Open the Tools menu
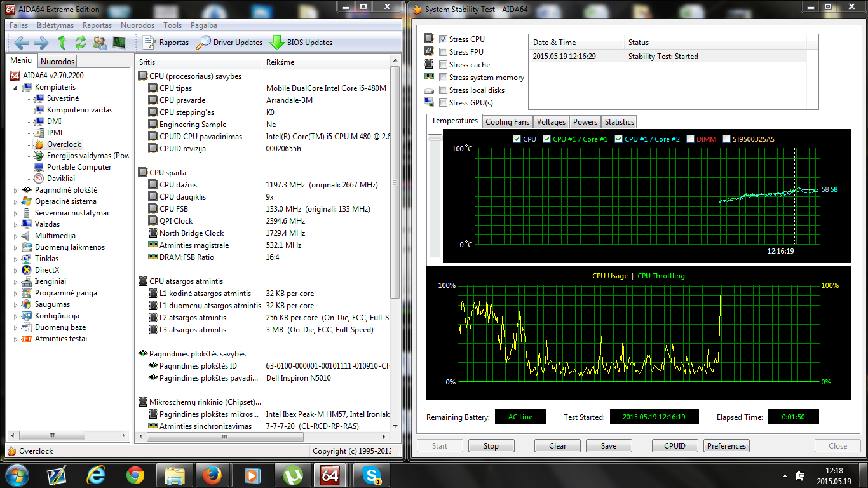 pyautogui.click(x=172, y=25)
